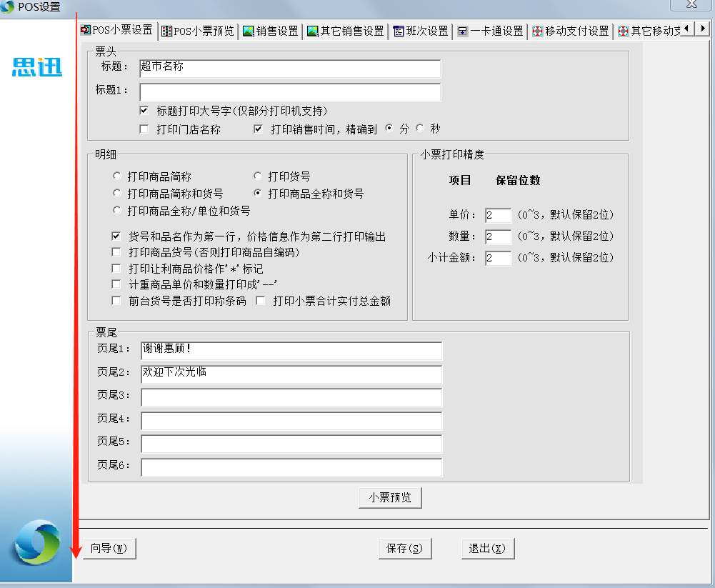Screen dimensions: 715x588
Task: Click the 小票预览 button
Action: click(x=390, y=498)
